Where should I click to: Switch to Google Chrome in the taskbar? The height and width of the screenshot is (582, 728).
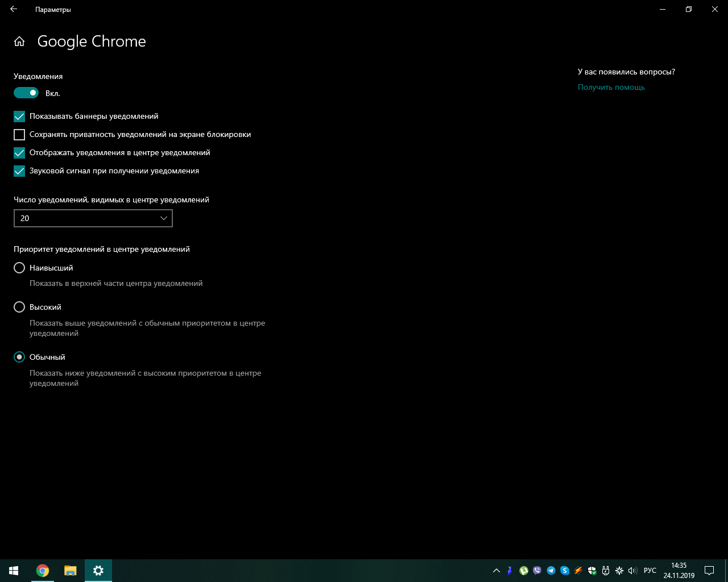point(43,571)
